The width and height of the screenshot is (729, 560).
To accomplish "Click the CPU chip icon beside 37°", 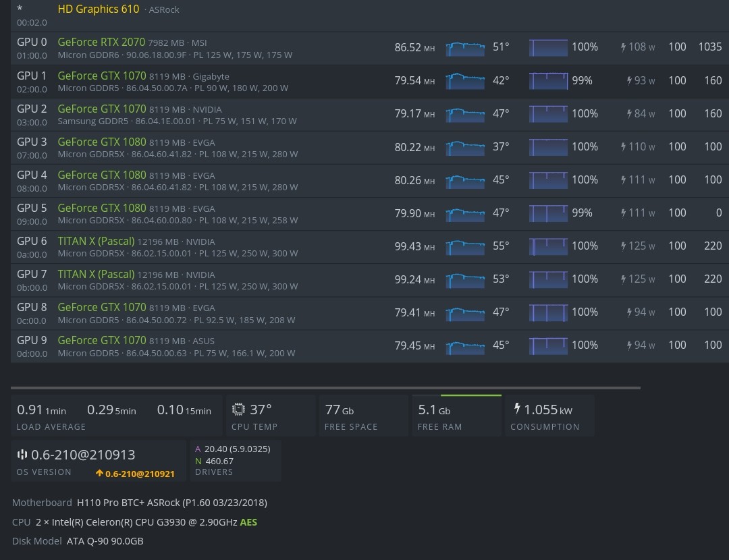I will click(x=238, y=410).
